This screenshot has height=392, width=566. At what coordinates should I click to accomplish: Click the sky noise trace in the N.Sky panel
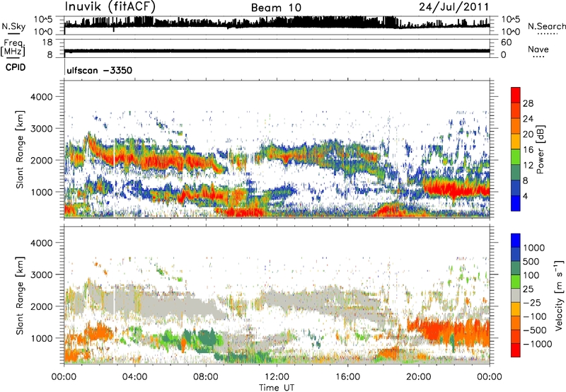pos(277,23)
